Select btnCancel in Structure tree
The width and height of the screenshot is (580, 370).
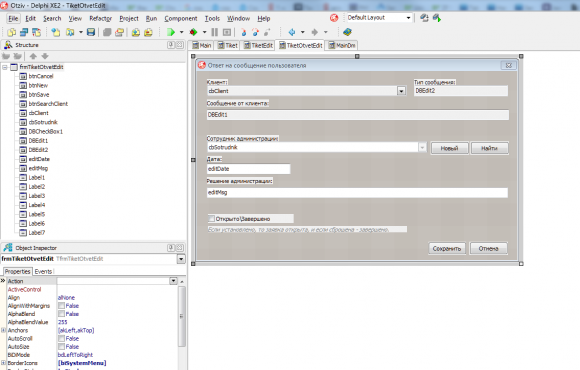click(41, 76)
